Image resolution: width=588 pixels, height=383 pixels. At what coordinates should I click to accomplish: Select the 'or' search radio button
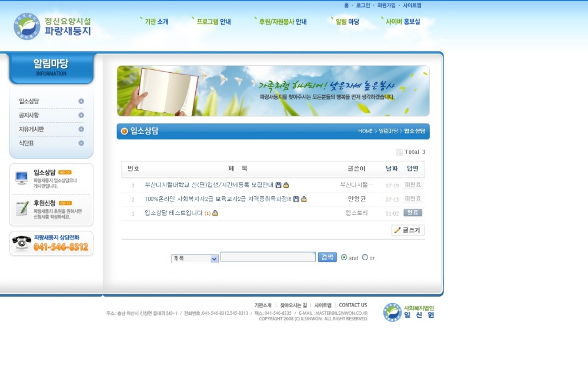[365, 257]
